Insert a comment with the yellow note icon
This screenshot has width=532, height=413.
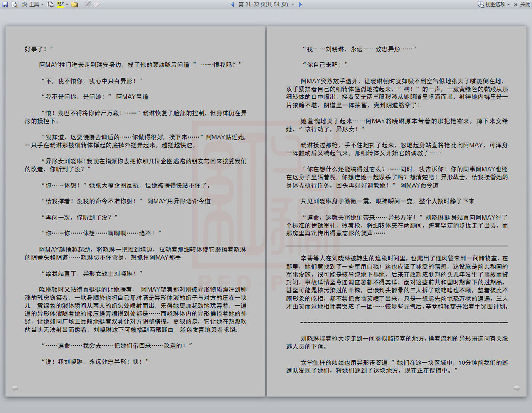click(x=75, y=5)
